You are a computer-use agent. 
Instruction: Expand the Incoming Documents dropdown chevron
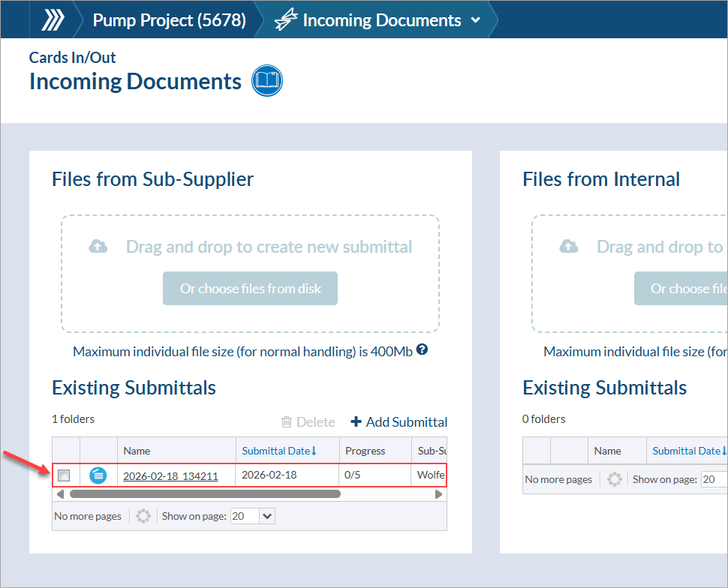(475, 20)
